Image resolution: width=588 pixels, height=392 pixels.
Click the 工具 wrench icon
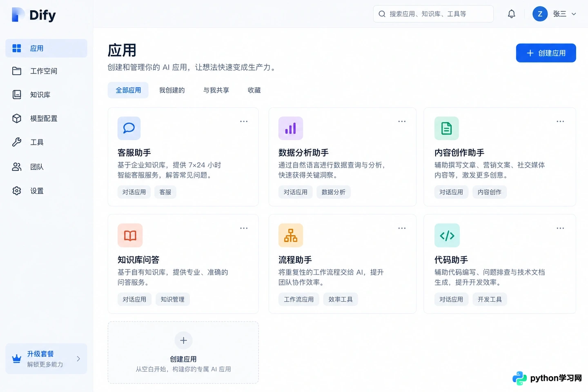(x=17, y=142)
